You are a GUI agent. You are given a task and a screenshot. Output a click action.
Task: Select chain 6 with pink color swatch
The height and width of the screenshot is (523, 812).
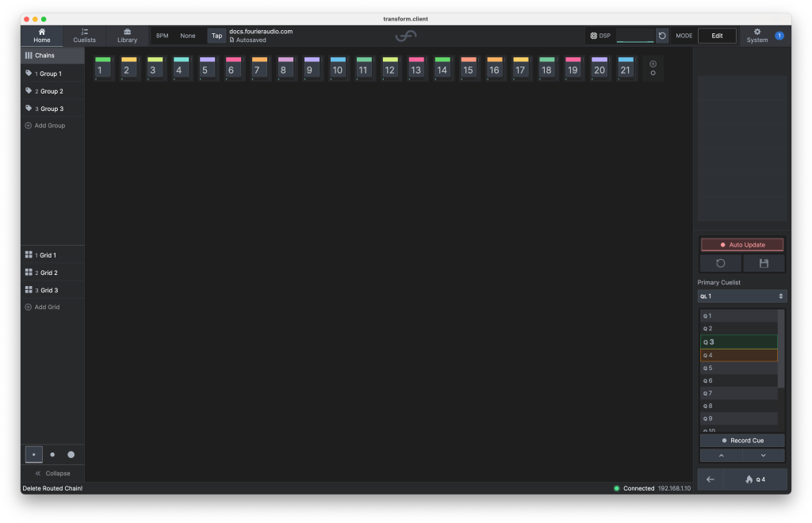pos(232,68)
